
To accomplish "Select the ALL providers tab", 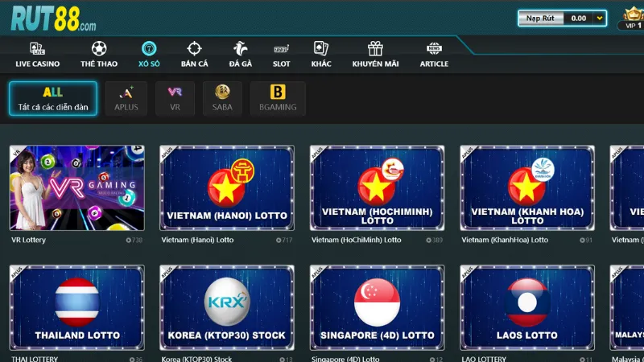I will (53, 98).
